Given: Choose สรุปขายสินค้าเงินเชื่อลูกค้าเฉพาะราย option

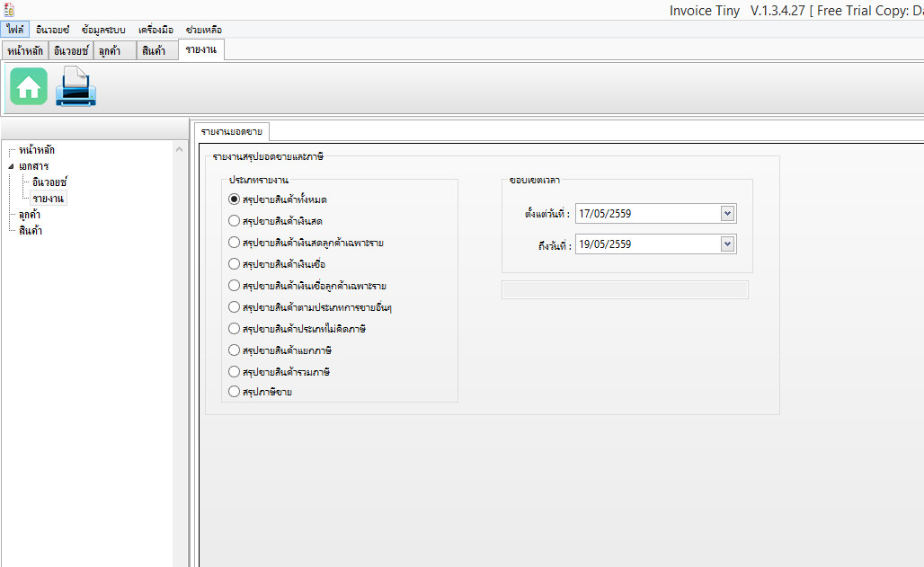Looking at the screenshot, I should pyautogui.click(x=307, y=285).
